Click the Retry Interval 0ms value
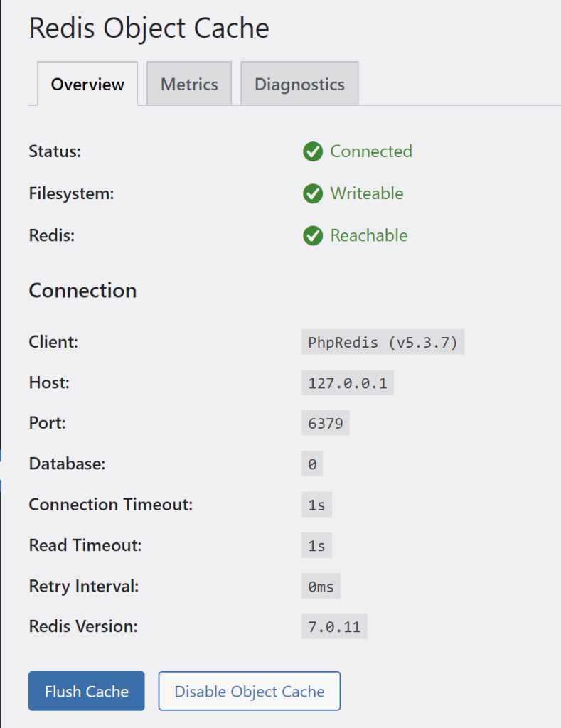 coord(320,586)
